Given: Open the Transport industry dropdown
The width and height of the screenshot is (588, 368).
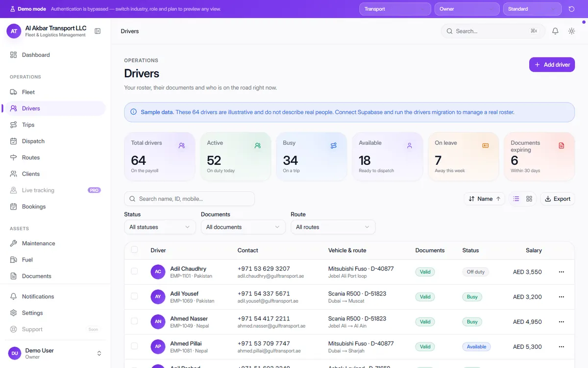Looking at the screenshot, I should pos(395,9).
